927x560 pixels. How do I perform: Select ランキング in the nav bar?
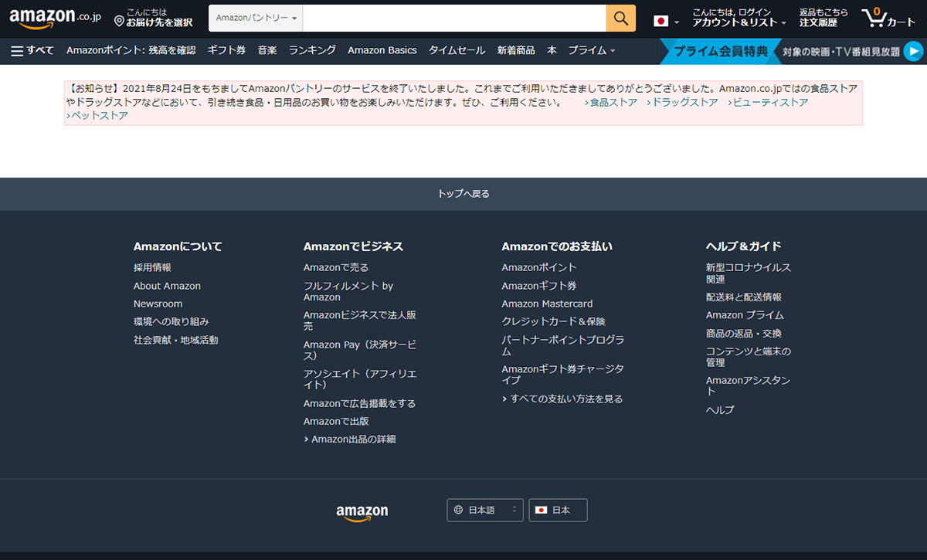tap(312, 50)
